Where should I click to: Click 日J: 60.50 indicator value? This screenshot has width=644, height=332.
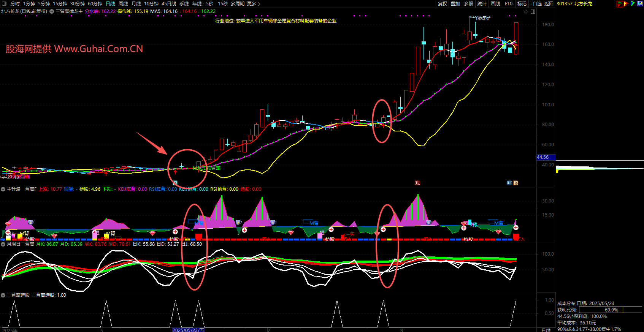(x=192, y=244)
